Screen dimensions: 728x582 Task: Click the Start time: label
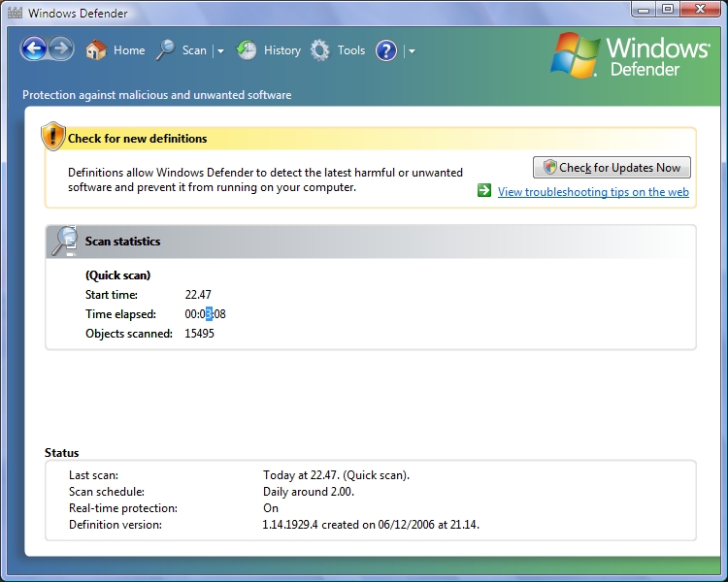[x=112, y=295]
